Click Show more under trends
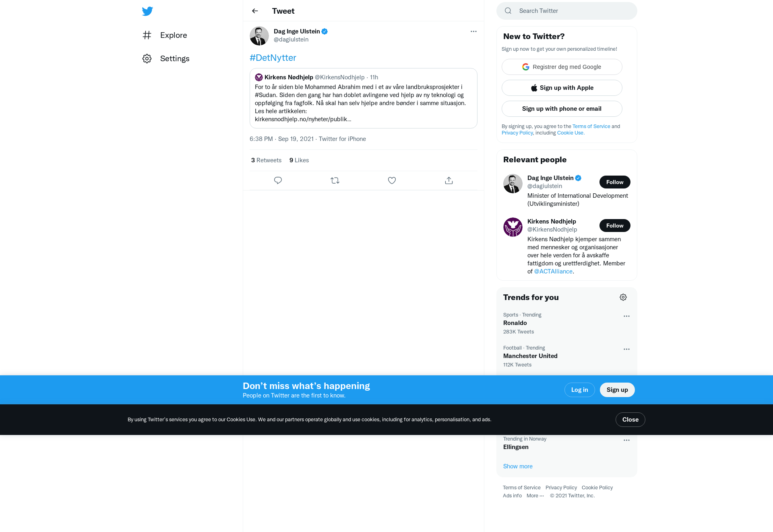Screen dimensions: 773x532 point(518,466)
